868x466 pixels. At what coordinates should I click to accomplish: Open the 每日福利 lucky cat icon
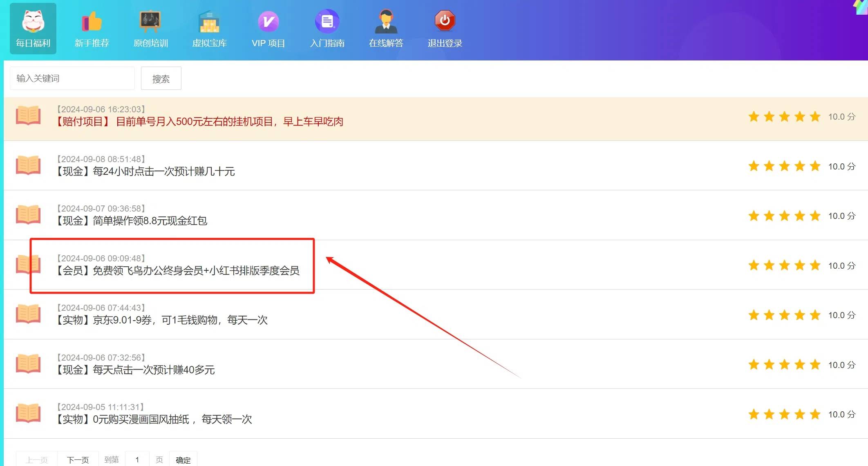pyautogui.click(x=33, y=21)
